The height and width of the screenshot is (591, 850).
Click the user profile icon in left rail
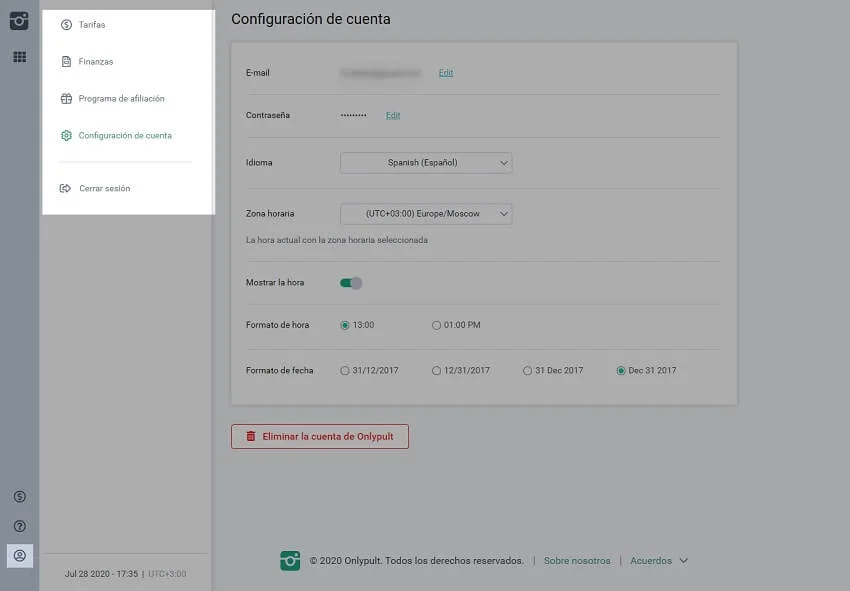point(19,555)
